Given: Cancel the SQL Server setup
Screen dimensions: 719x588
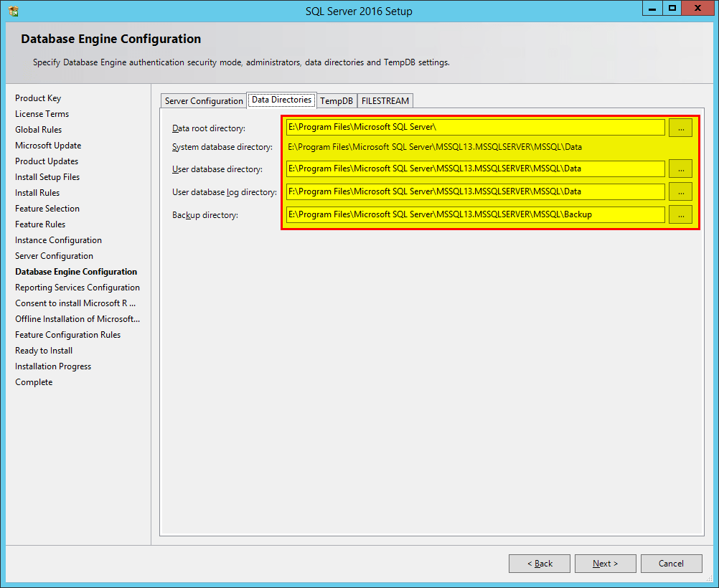Looking at the screenshot, I should tap(672, 564).
